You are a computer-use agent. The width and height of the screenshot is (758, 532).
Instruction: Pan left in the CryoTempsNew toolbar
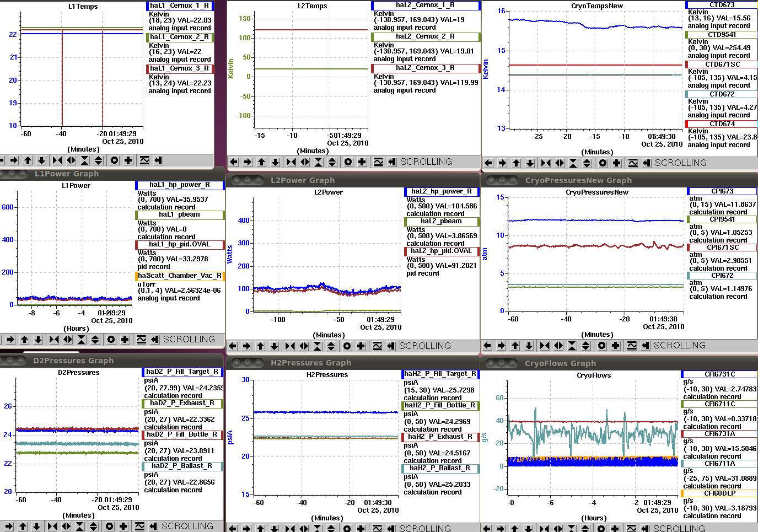pyautogui.click(x=488, y=163)
